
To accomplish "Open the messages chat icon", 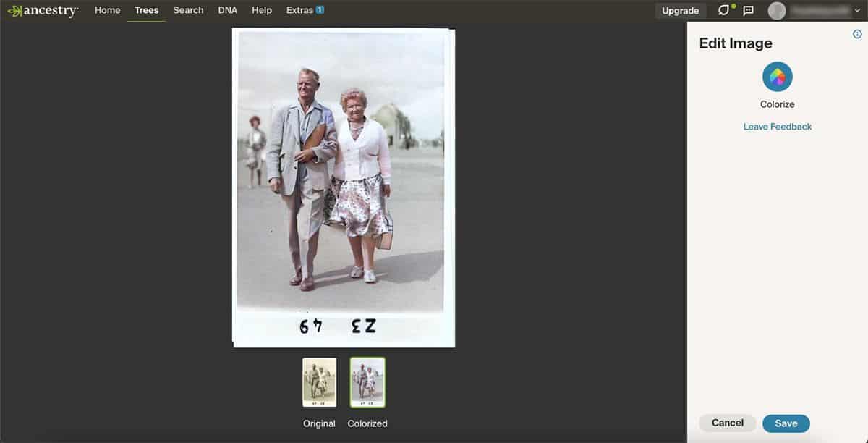I will point(748,10).
